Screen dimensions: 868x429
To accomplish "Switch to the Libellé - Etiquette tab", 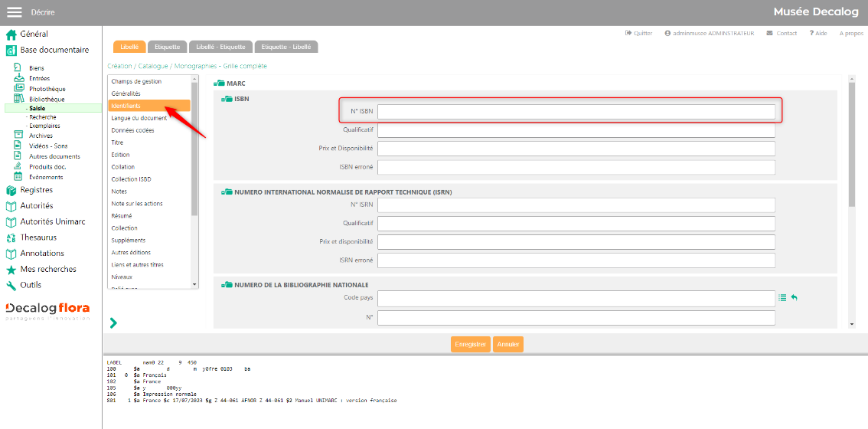I will click(x=219, y=47).
